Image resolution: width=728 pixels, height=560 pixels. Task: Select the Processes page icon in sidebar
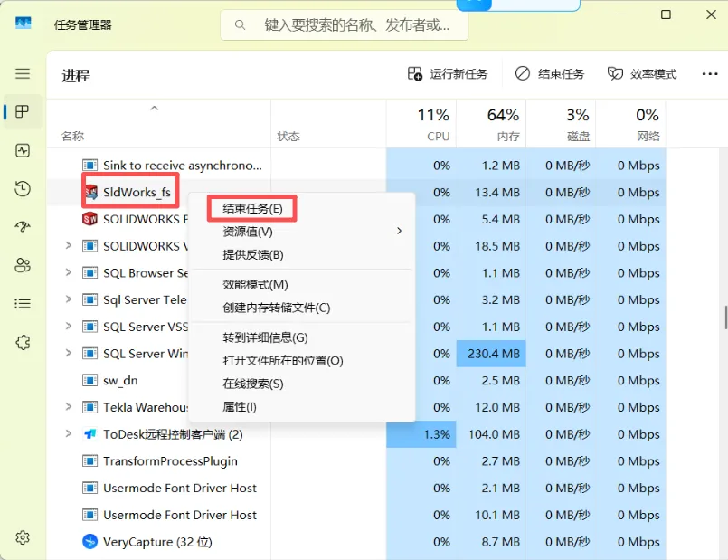[23, 111]
